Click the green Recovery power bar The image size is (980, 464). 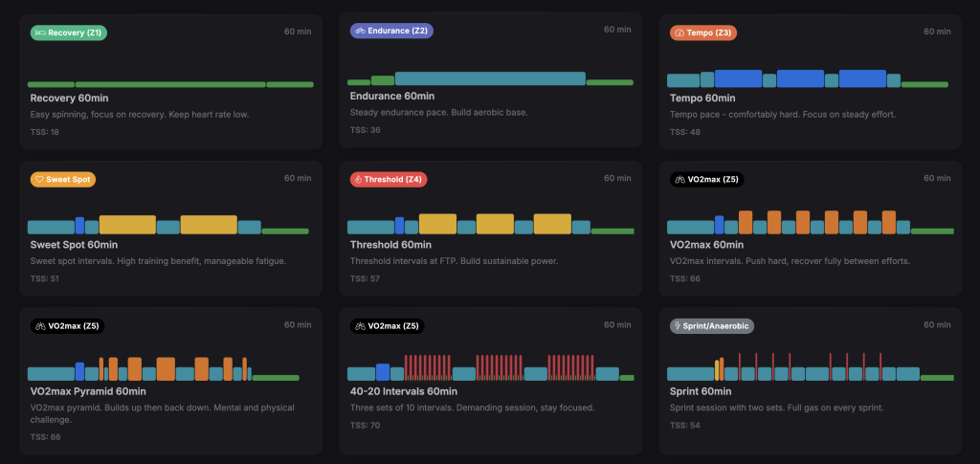(170, 84)
